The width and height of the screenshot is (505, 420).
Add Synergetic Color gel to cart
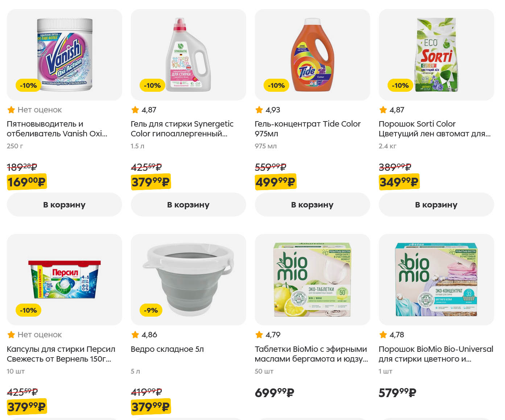(188, 205)
